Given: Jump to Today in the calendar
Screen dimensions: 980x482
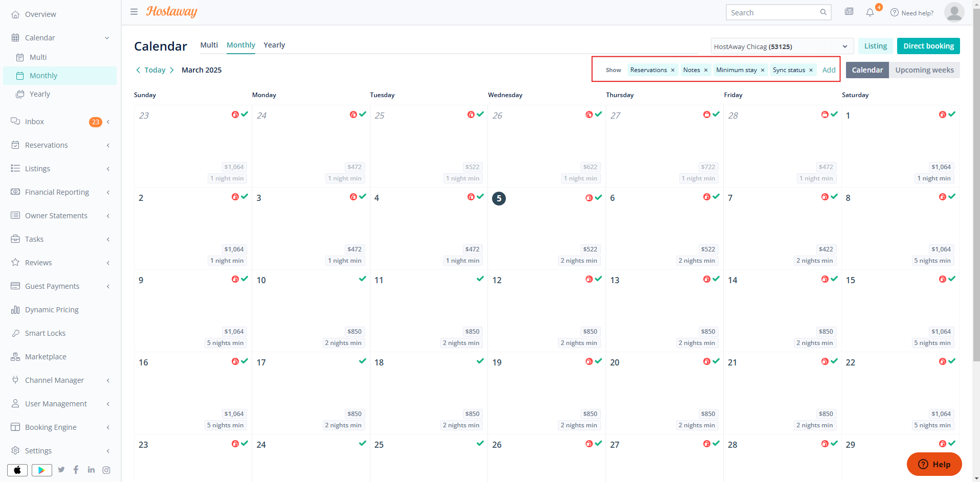Looking at the screenshot, I should 155,70.
